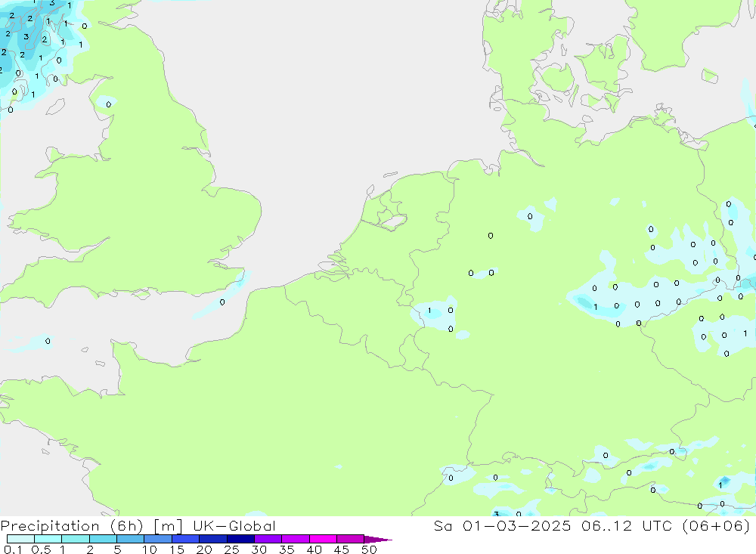Screen dimensions: 756x554
Task: Click the '50' legend scale value
Action: coord(369,549)
